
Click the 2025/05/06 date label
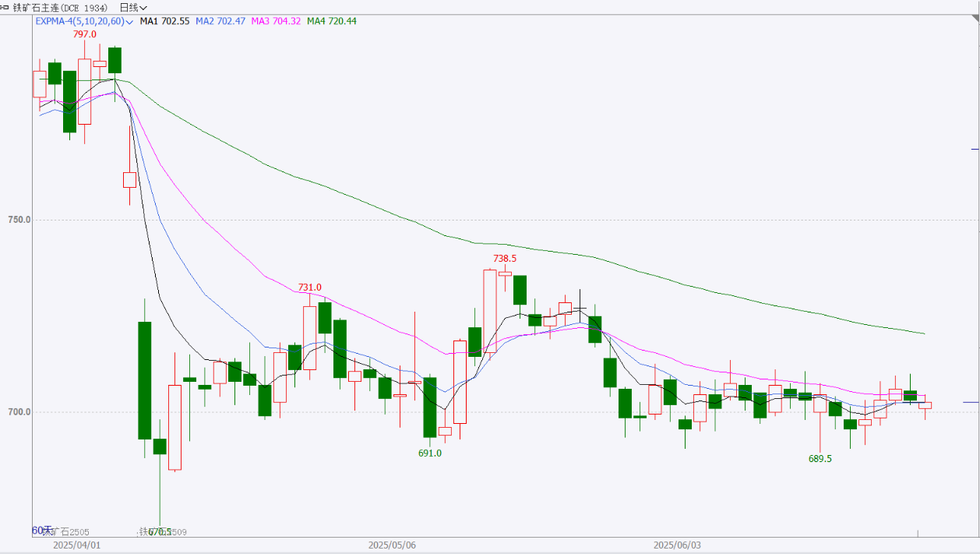coord(392,546)
